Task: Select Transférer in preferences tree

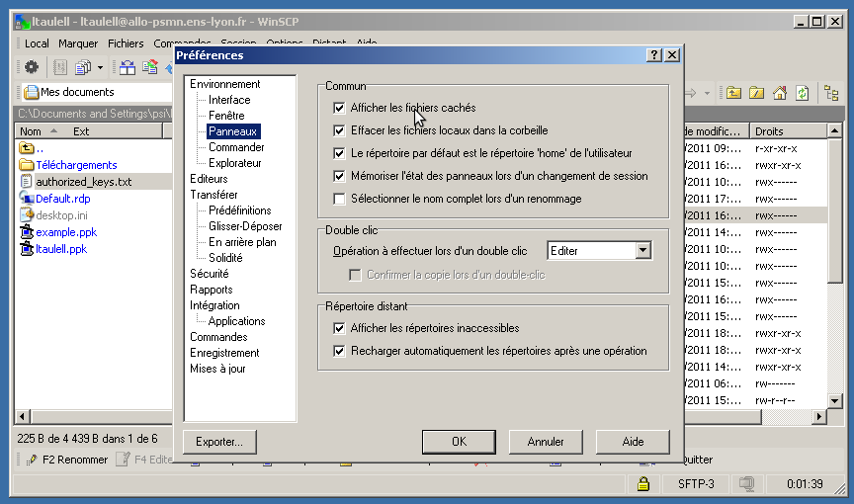Action: (213, 195)
